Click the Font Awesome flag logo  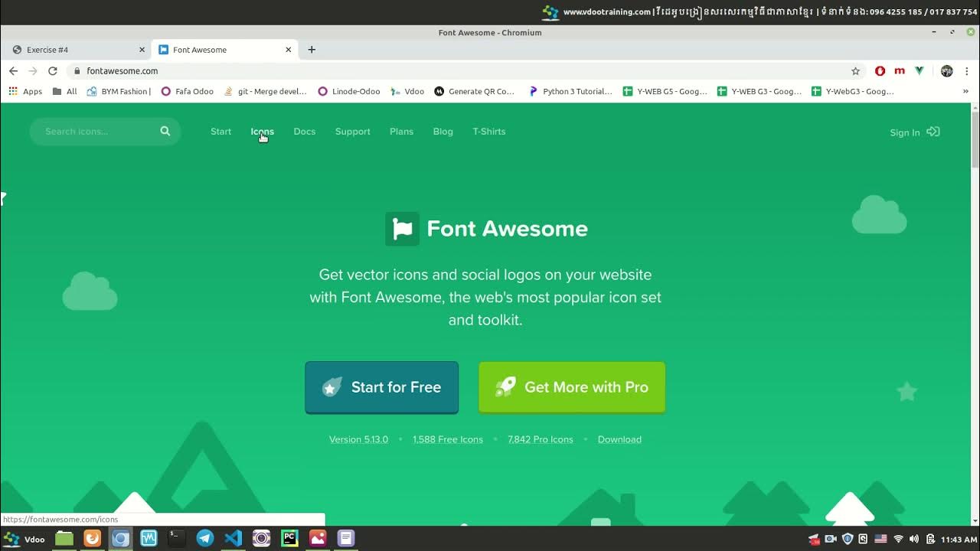pos(402,228)
